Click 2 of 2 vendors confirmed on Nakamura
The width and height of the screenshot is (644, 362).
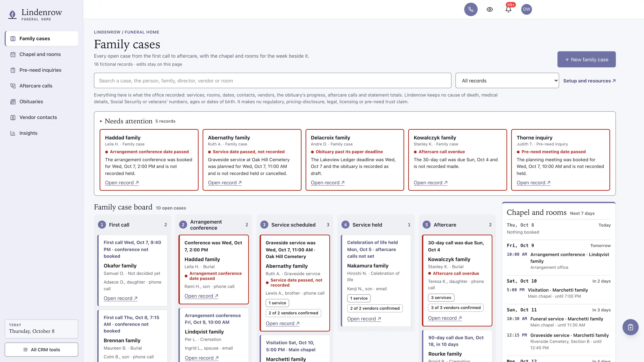pyautogui.click(x=375, y=308)
